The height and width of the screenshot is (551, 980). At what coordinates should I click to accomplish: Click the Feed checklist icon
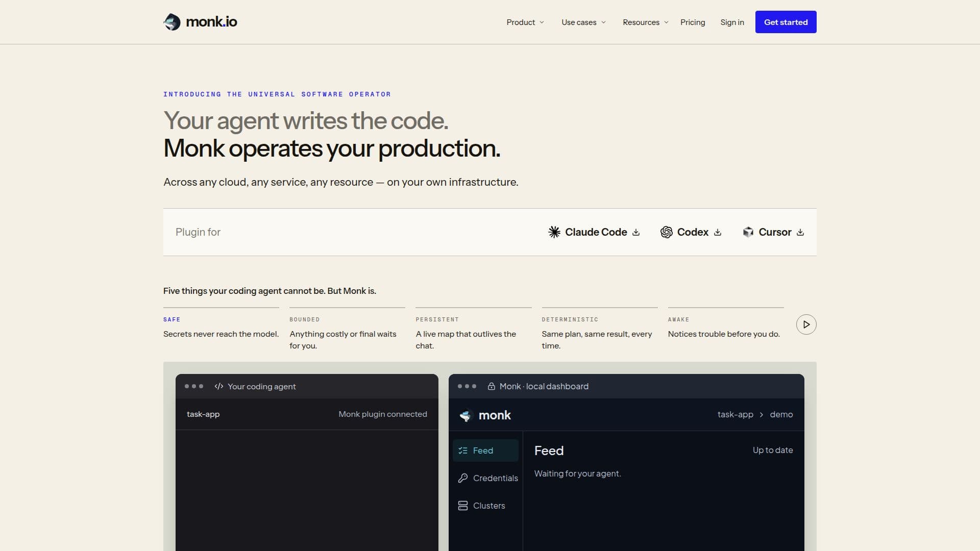463,450
